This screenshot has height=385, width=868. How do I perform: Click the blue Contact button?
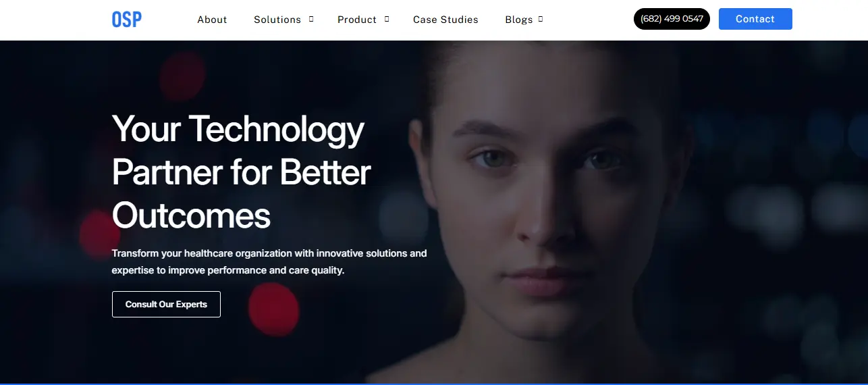(x=755, y=19)
